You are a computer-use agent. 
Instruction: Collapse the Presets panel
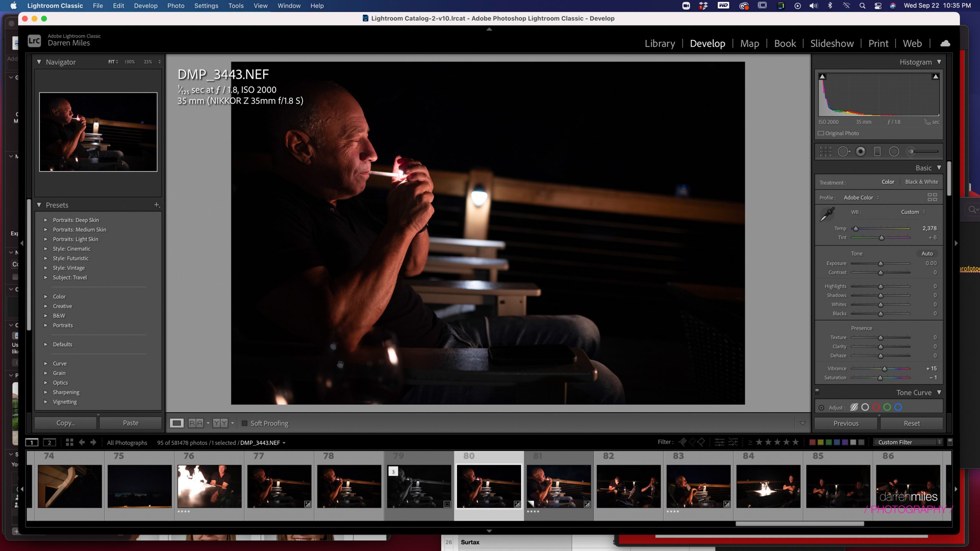click(39, 205)
